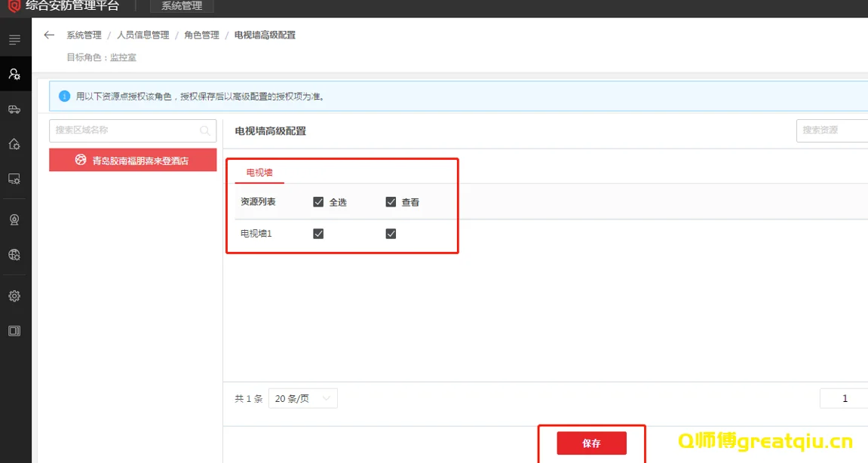Select the network configuration globe icon
This screenshot has width=868, height=463.
15,255
